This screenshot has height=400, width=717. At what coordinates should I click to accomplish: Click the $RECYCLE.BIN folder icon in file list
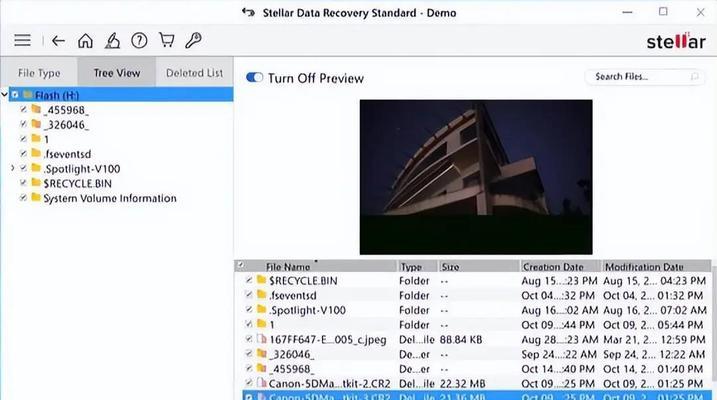pos(262,280)
